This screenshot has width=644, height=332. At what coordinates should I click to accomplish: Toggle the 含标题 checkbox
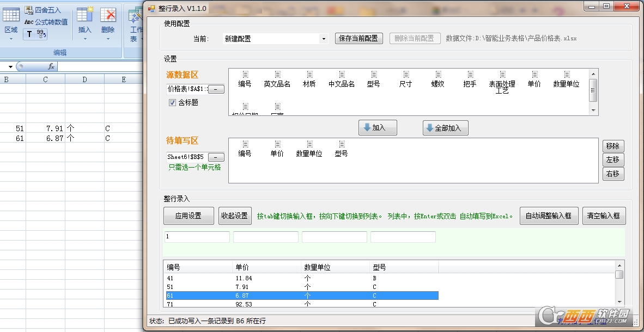(x=173, y=103)
